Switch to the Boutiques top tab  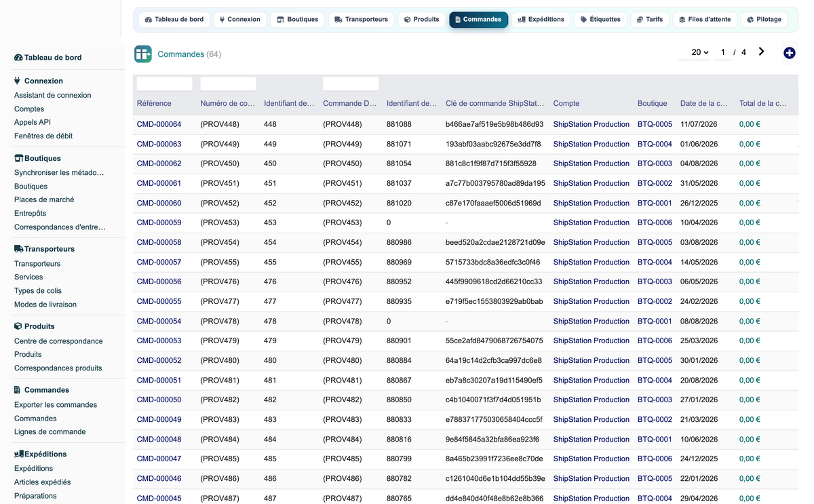click(x=298, y=20)
